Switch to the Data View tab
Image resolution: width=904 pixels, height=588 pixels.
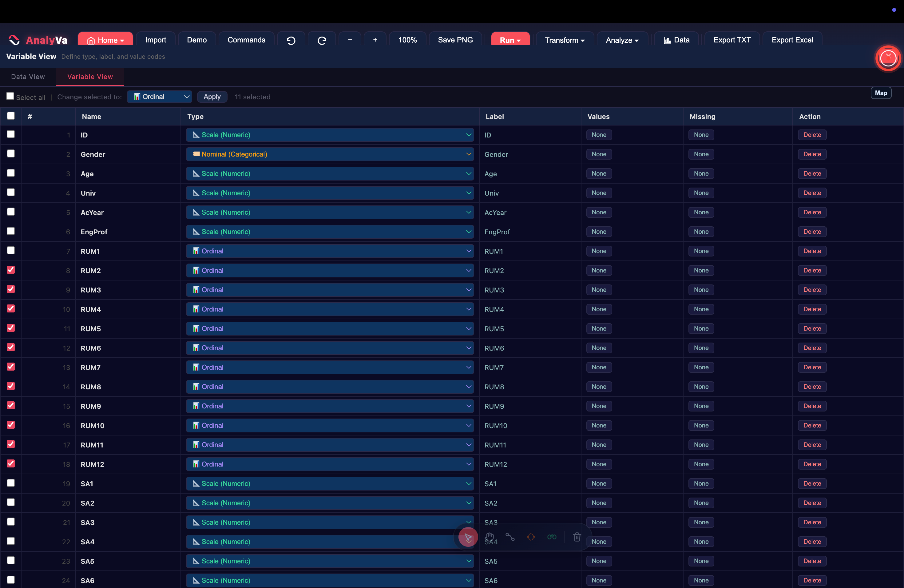coord(28,77)
